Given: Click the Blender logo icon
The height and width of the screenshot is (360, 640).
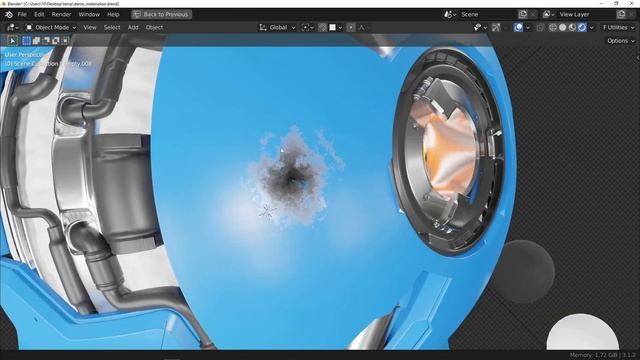Looking at the screenshot, I should pos(9,14).
